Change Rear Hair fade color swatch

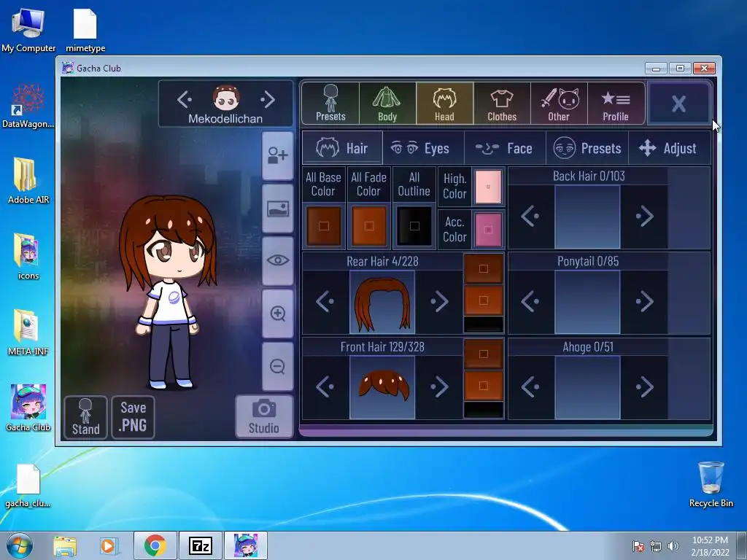483,300
